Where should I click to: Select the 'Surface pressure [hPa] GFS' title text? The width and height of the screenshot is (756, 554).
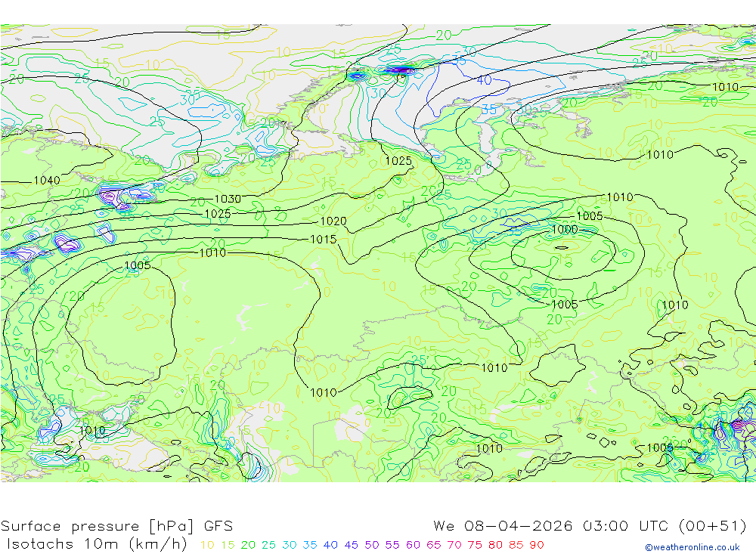116,526
